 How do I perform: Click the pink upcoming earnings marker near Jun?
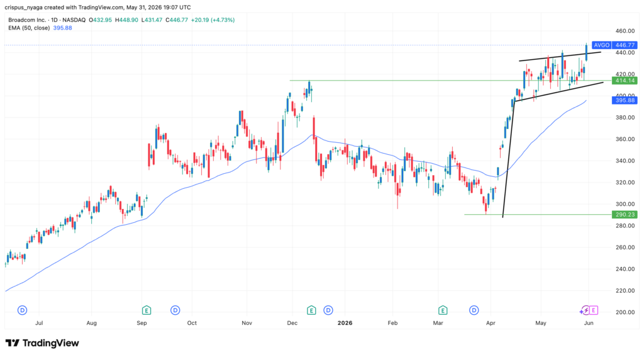[593, 310]
